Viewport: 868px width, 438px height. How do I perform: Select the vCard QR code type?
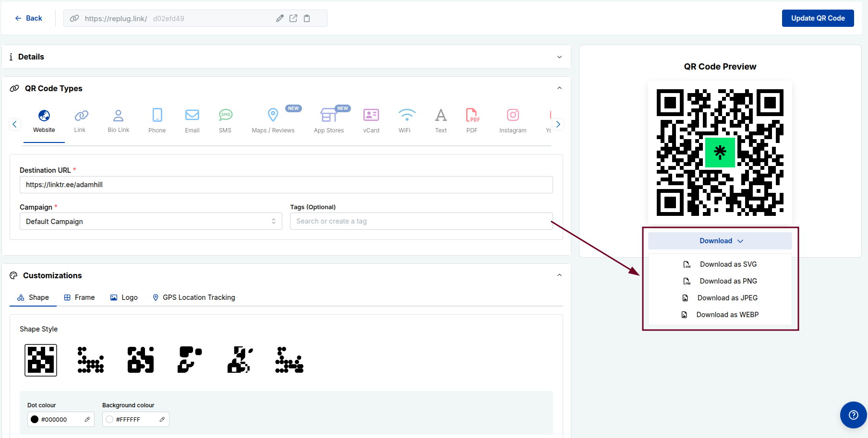coord(371,120)
